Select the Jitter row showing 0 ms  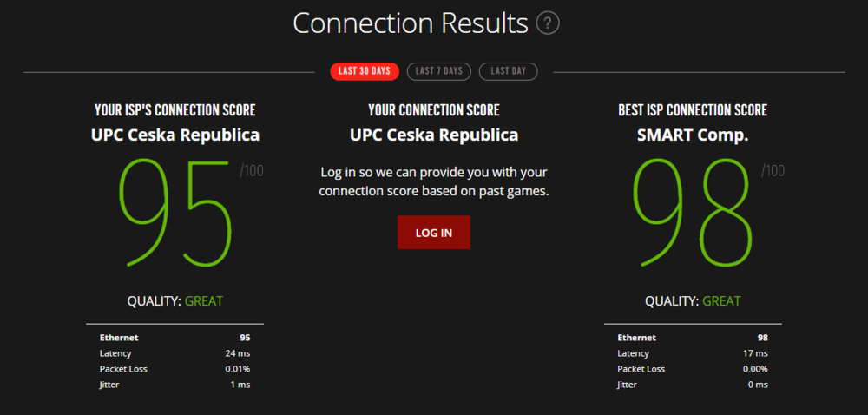coord(693,385)
